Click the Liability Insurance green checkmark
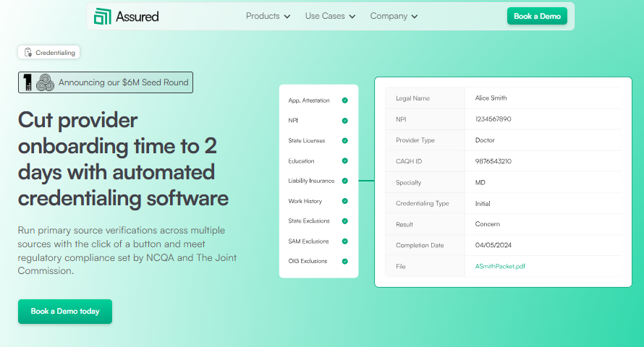 (345, 181)
